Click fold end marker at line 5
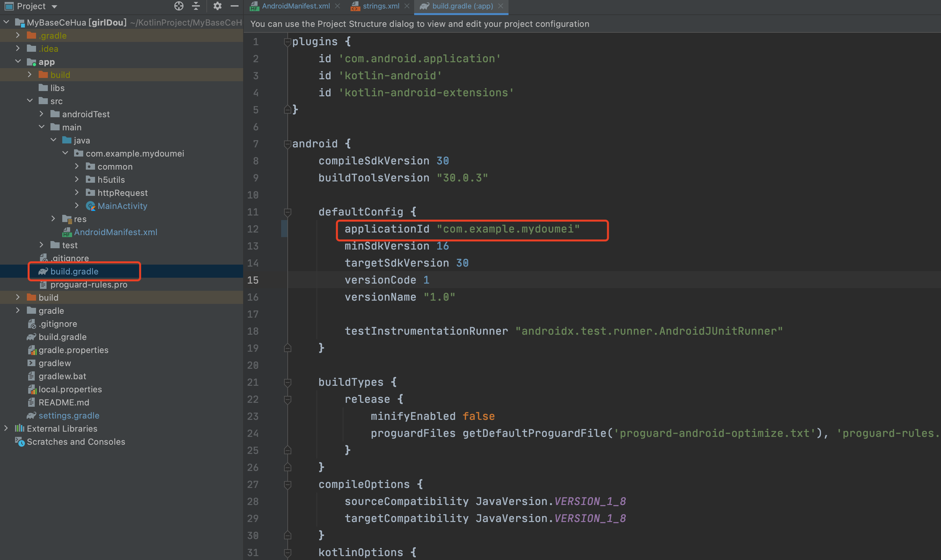Viewport: 941px width, 560px height. tap(287, 109)
